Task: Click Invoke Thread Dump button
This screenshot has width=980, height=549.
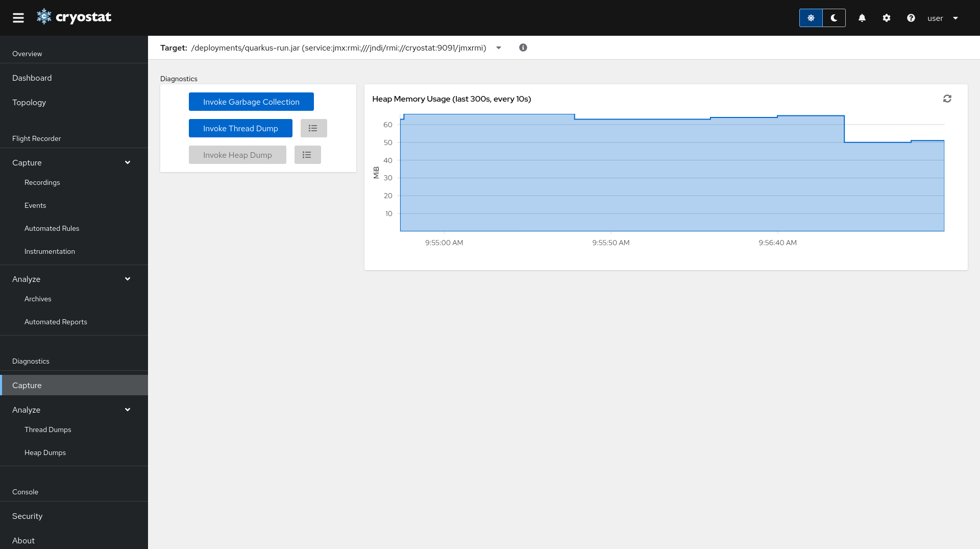Action: 240,128
